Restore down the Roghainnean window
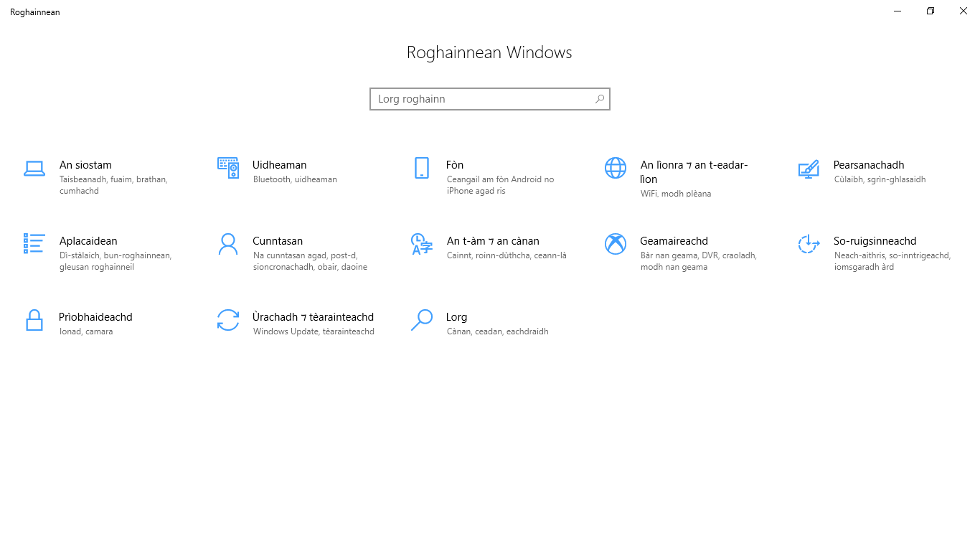 [x=930, y=11]
